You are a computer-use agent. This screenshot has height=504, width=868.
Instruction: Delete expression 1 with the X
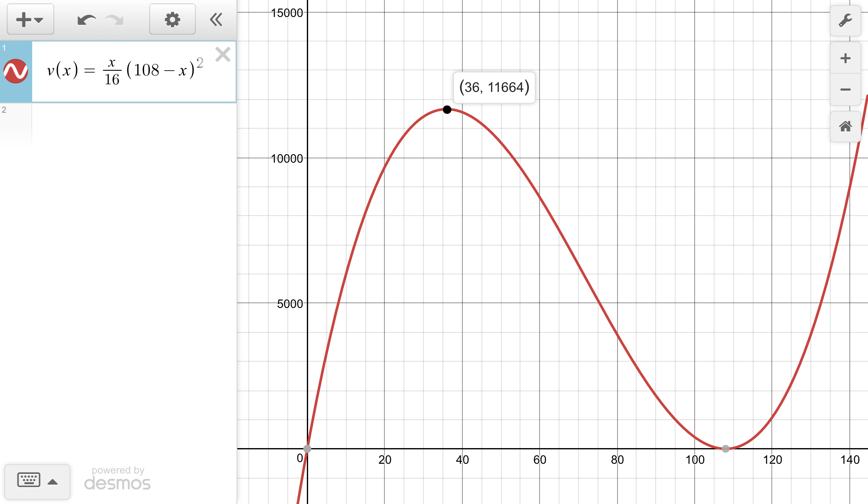click(x=223, y=55)
